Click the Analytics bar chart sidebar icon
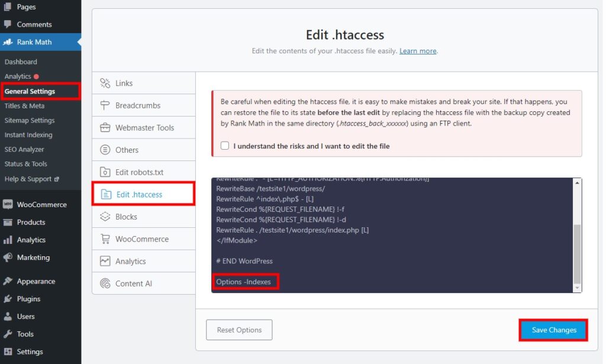The height and width of the screenshot is (364, 606). point(7,240)
